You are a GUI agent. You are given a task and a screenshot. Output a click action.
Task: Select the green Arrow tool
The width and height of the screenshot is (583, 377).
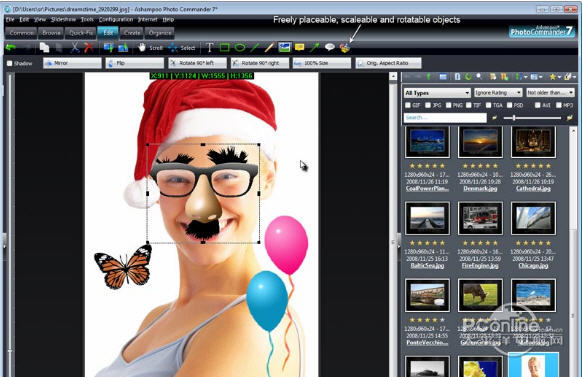[x=315, y=47]
